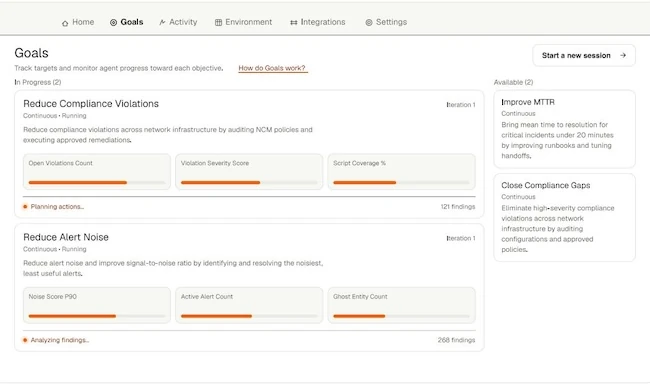Click Ghost Entity Count progress bar
Image resolution: width=650 pixels, height=385 pixels.
[x=401, y=316]
